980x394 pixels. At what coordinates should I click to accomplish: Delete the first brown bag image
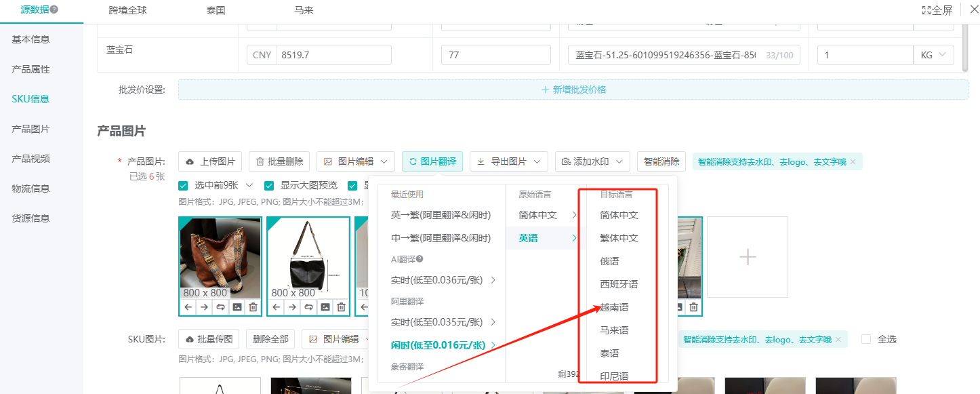pyautogui.click(x=253, y=307)
